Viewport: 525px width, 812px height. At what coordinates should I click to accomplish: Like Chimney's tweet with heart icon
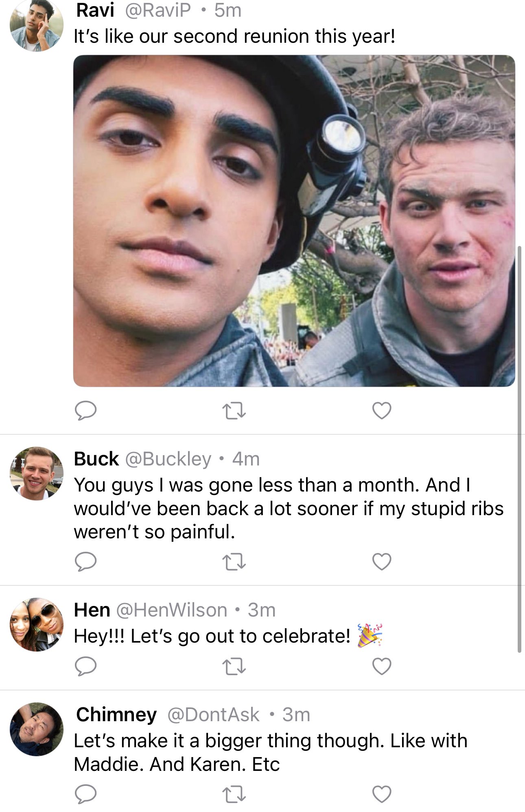(382, 794)
